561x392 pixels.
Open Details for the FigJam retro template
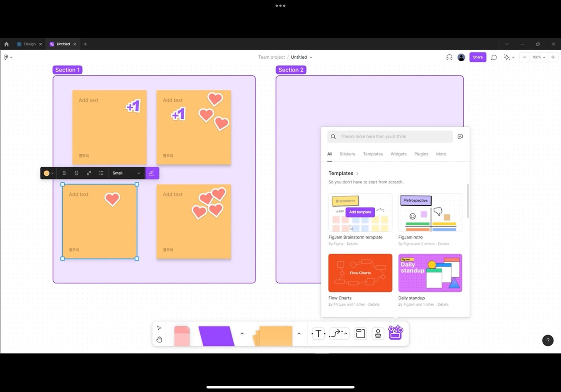click(444, 244)
